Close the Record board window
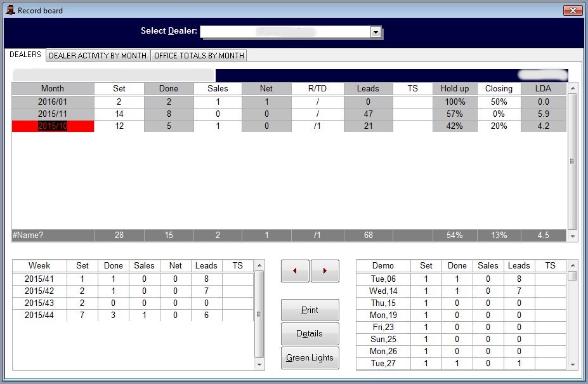The width and height of the screenshot is (588, 384). (x=573, y=11)
